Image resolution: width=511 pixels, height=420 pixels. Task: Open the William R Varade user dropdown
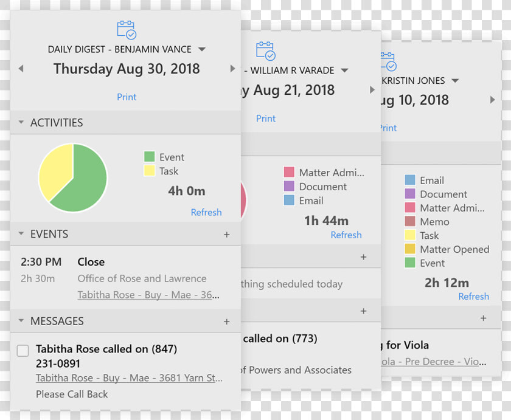(345, 71)
